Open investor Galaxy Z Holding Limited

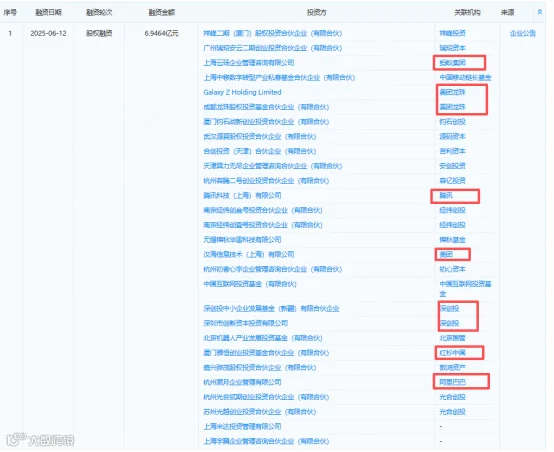(x=242, y=92)
